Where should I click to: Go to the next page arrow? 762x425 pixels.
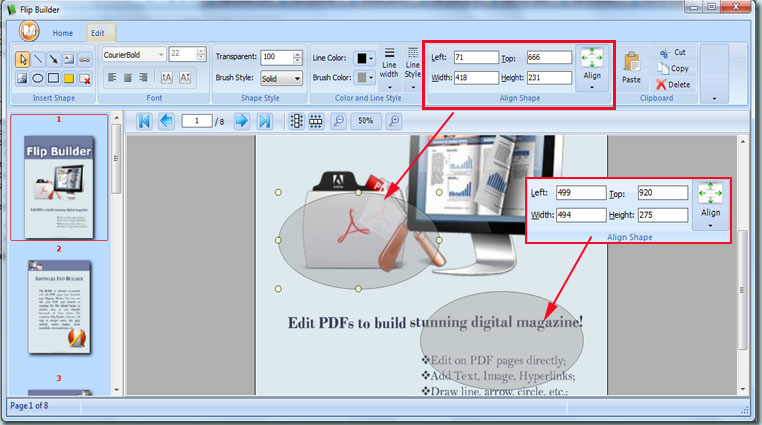click(x=242, y=121)
